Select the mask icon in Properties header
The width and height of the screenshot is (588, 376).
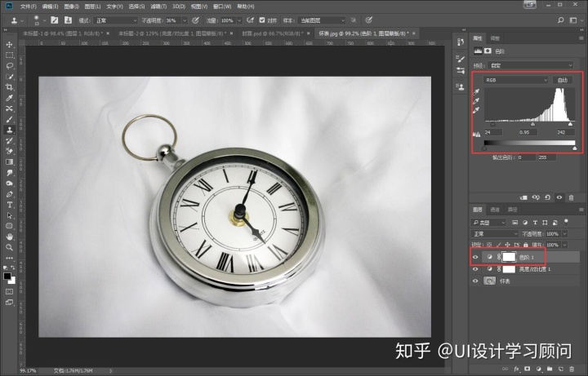pyautogui.click(x=488, y=51)
